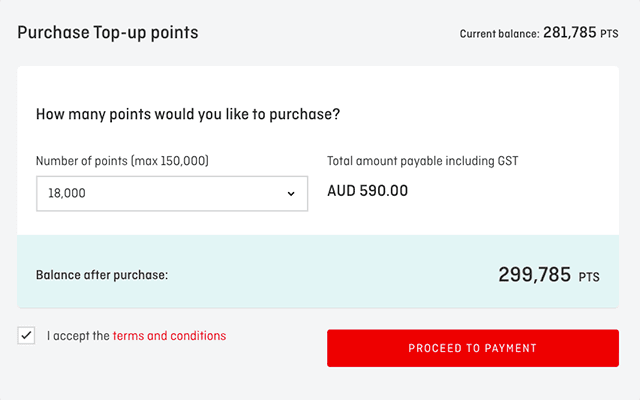640x400 pixels.
Task: Click the 'Number of points (max 150,000)' label
Action: pos(122,160)
